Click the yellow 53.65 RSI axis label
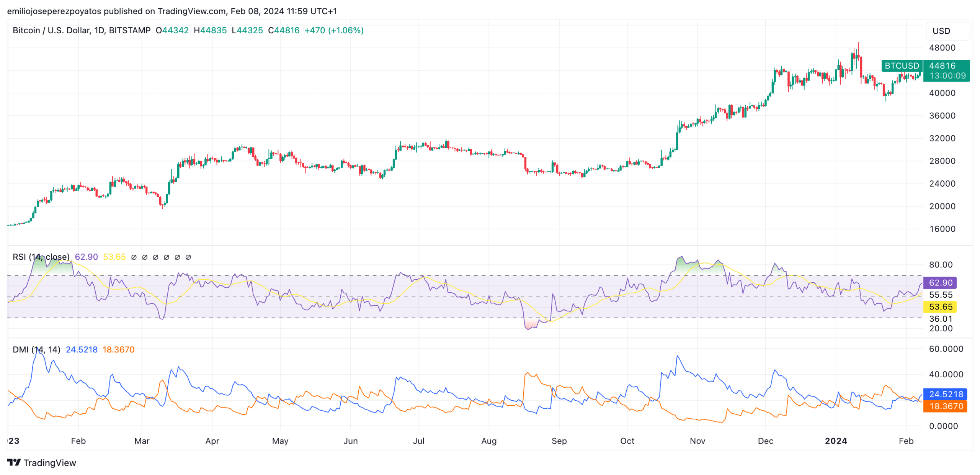The image size is (980, 475). pyautogui.click(x=940, y=307)
